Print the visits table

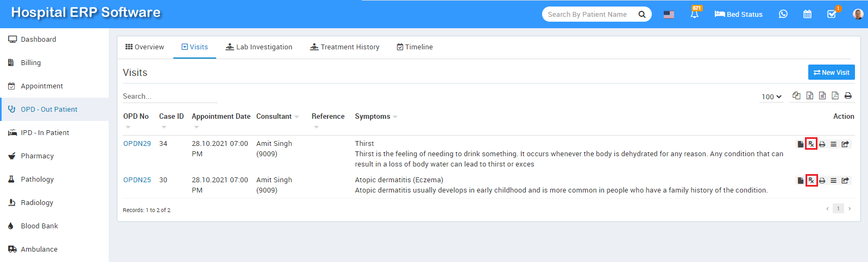pos(848,96)
